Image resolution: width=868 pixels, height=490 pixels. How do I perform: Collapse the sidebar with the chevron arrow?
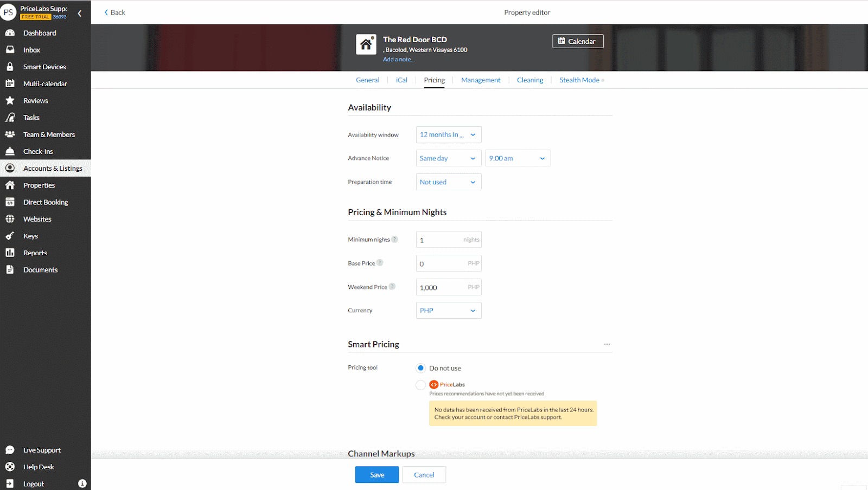point(80,13)
